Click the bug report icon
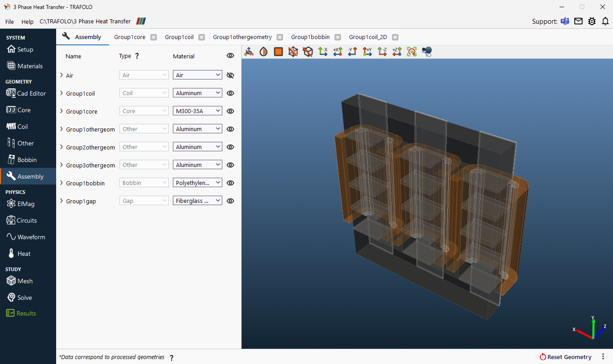This screenshot has height=364, width=613. click(592, 21)
